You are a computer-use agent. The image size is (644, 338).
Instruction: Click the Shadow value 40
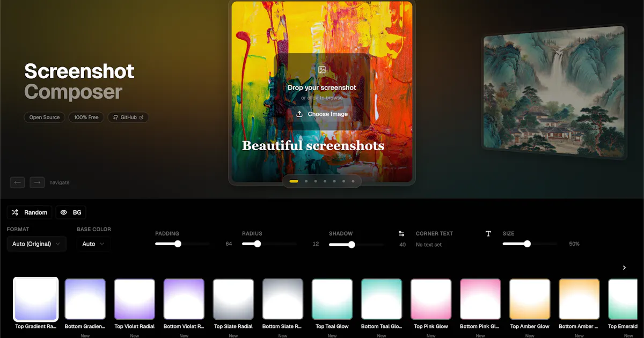[402, 245]
